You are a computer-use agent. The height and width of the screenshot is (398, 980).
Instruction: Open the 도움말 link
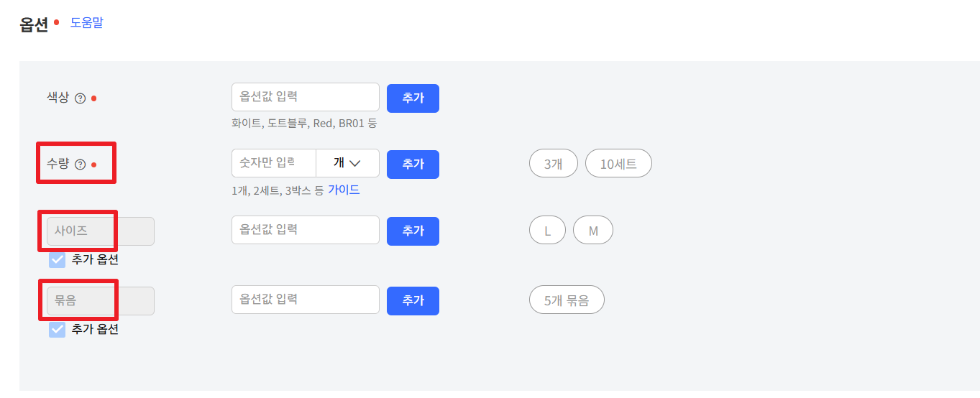coord(86,22)
